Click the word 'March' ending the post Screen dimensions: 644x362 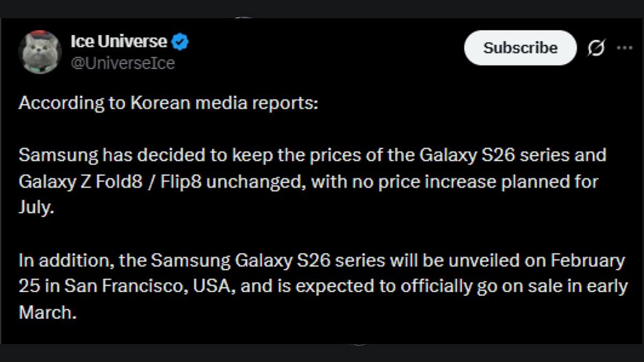(47, 312)
